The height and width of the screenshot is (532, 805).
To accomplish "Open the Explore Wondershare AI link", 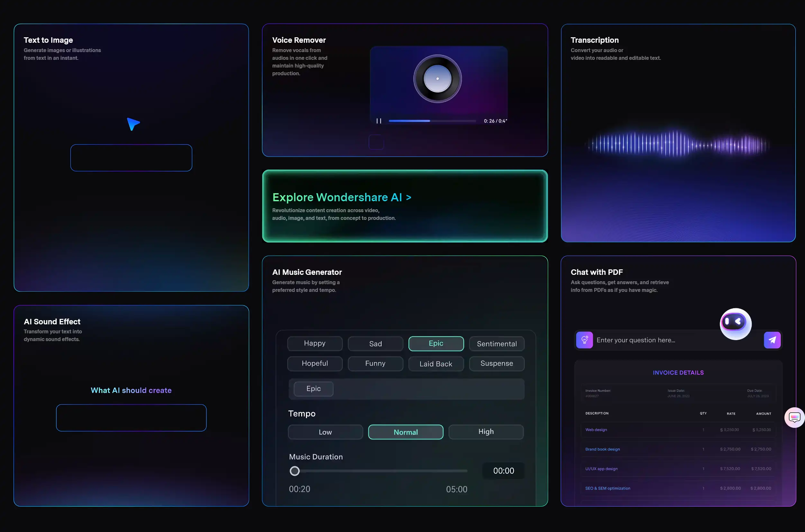I will (x=342, y=197).
